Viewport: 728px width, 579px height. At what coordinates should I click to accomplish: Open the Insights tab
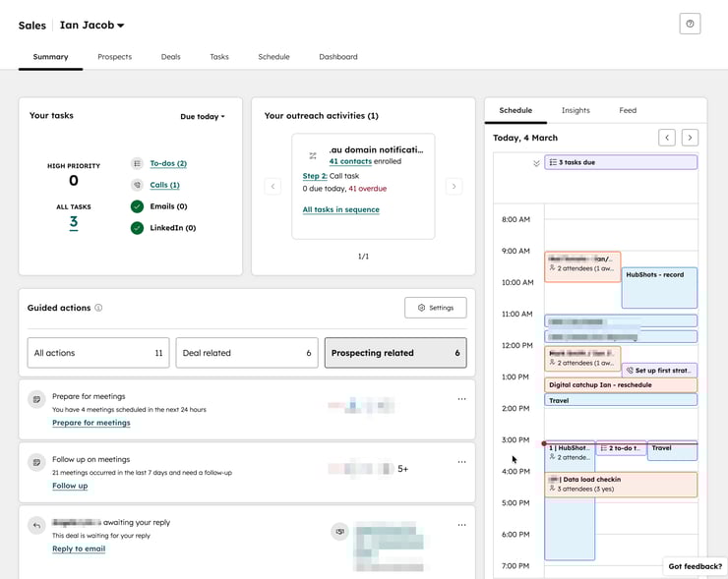pos(576,111)
